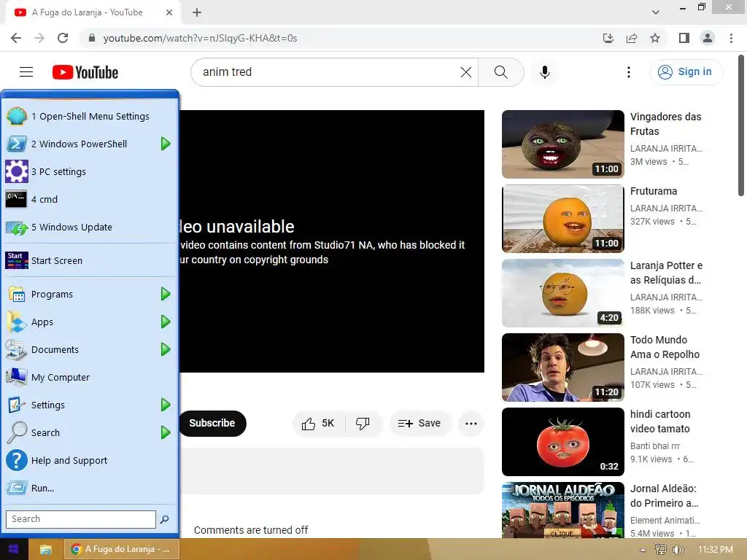Click the Sign in button
747x560 pixels.
[686, 72]
